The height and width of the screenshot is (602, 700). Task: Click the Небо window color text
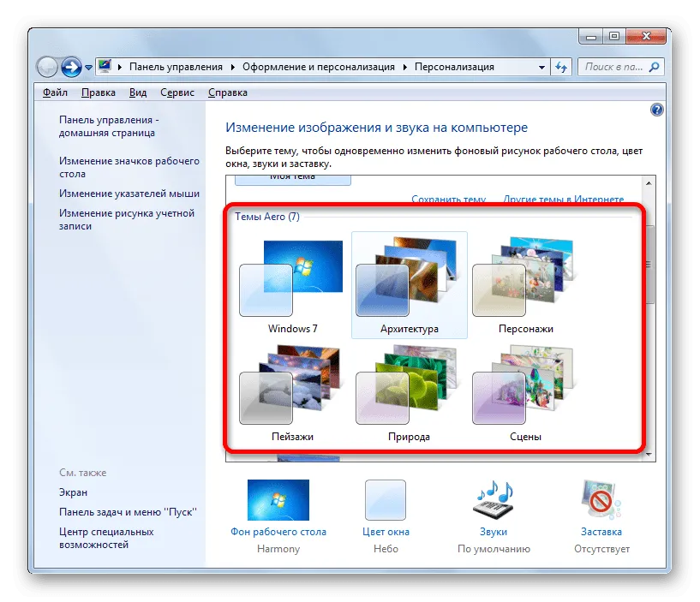(x=386, y=549)
